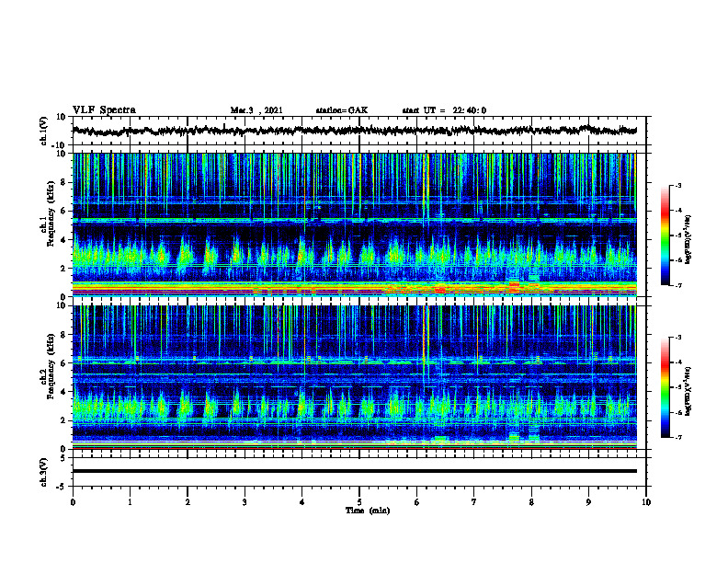This screenshot has height=563, width=728.
Task: Click the "station=GAK" header label
Action: 342,110
